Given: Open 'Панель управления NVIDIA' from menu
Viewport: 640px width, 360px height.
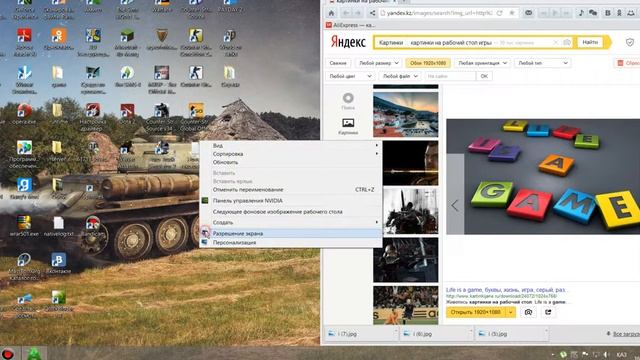Looking at the screenshot, I should coord(291,201).
